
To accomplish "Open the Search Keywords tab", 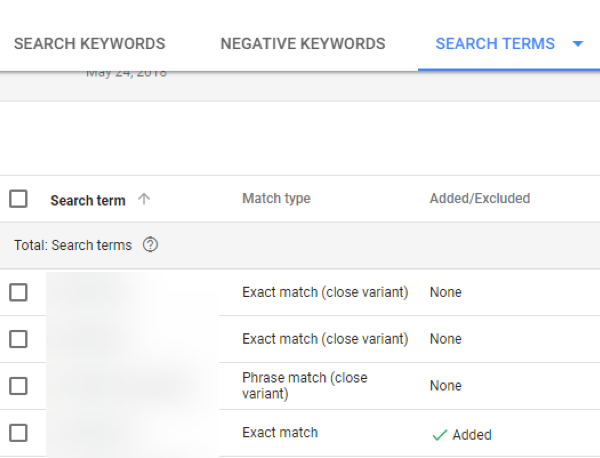I will coord(89,44).
